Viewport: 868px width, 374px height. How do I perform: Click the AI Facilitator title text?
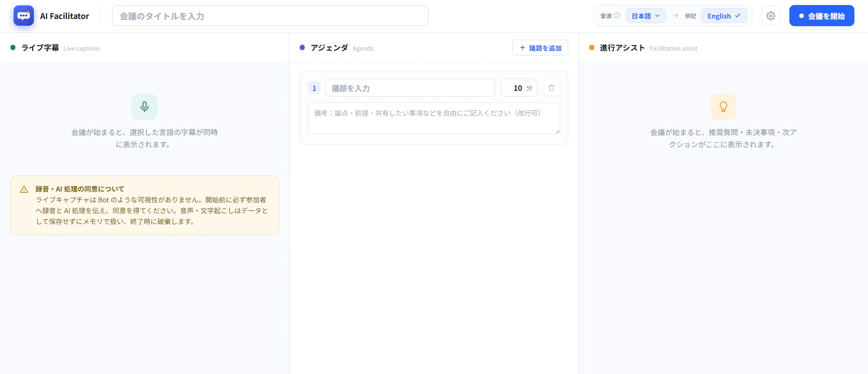point(65,16)
